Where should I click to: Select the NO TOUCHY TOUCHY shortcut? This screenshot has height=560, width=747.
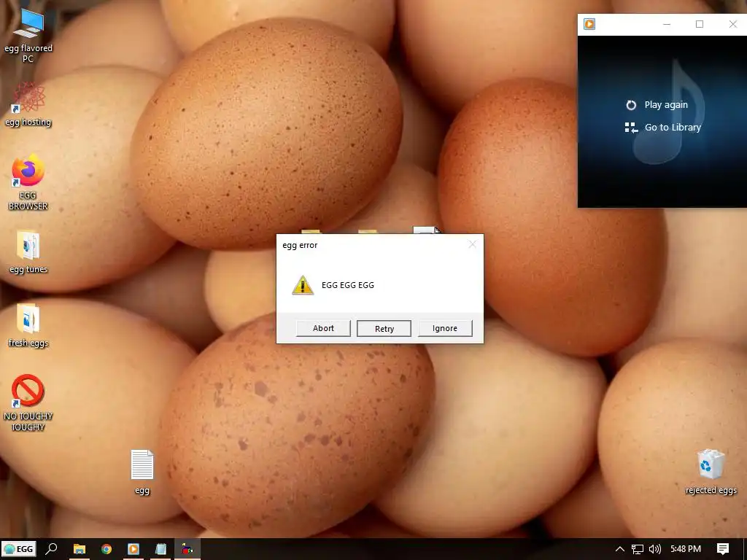tap(28, 402)
